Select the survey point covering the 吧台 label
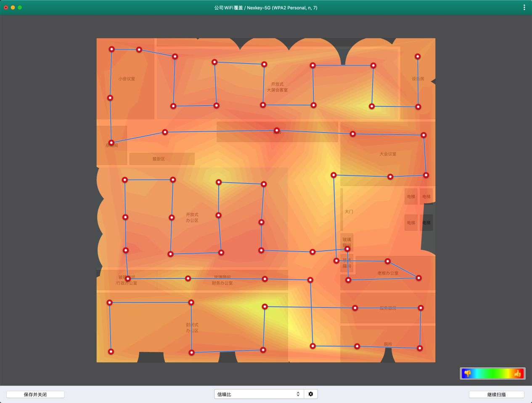 (x=277, y=130)
